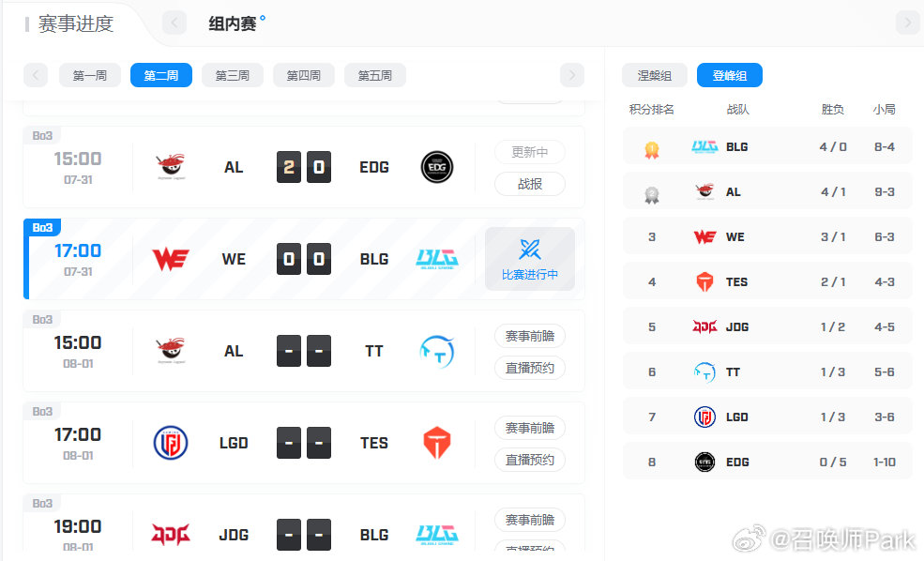Click JDG logo in 19:00 match

click(x=171, y=535)
